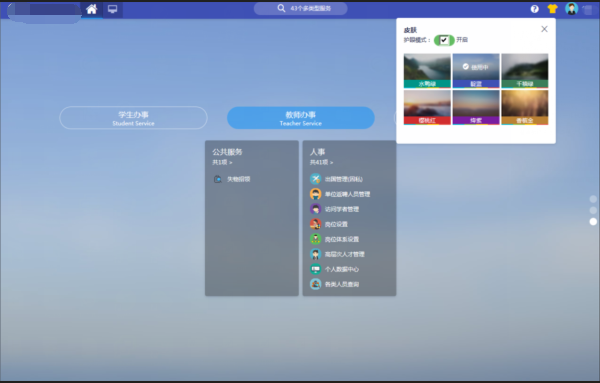The image size is (600, 383).
Task: Open the user avatar in header
Action: 571,8
